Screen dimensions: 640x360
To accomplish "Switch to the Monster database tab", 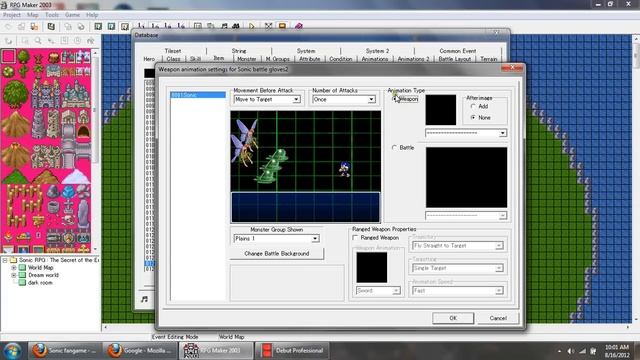I will pyautogui.click(x=247, y=59).
